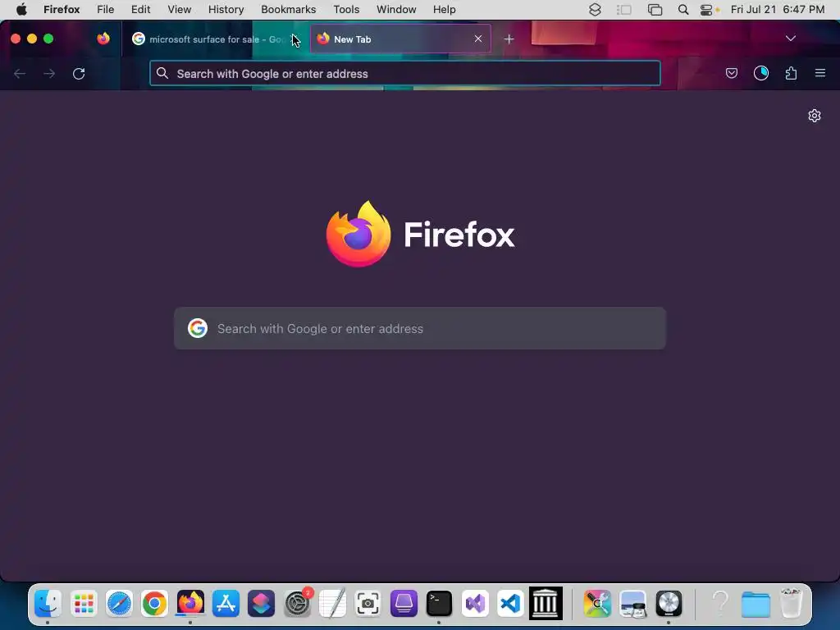Image resolution: width=840 pixels, height=630 pixels.
Task: Open TextEdit from the Dock
Action: [x=332, y=604]
